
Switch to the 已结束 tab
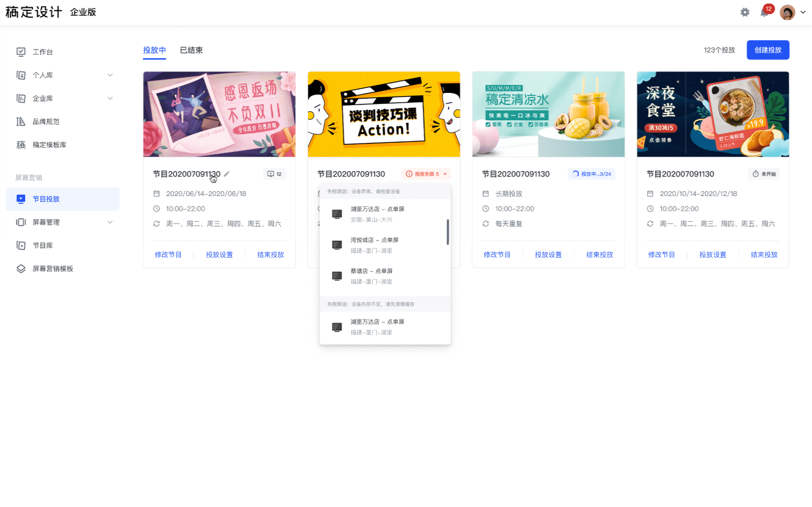(x=191, y=50)
